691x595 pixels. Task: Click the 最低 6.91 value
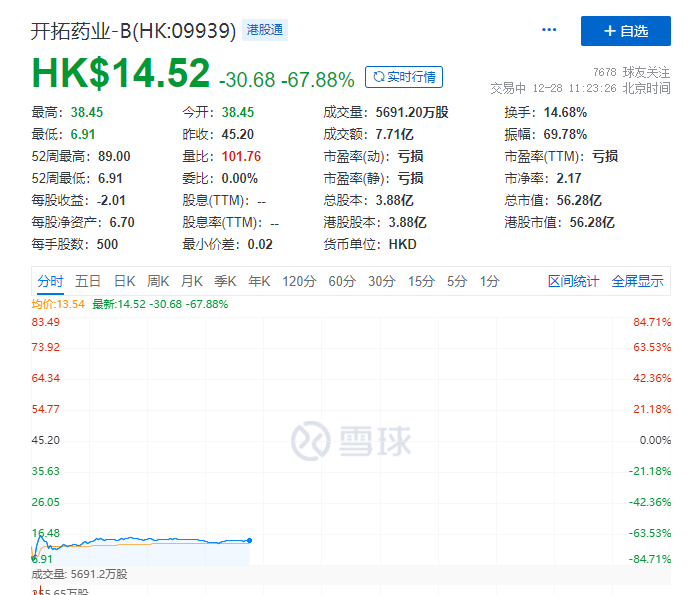coord(83,134)
